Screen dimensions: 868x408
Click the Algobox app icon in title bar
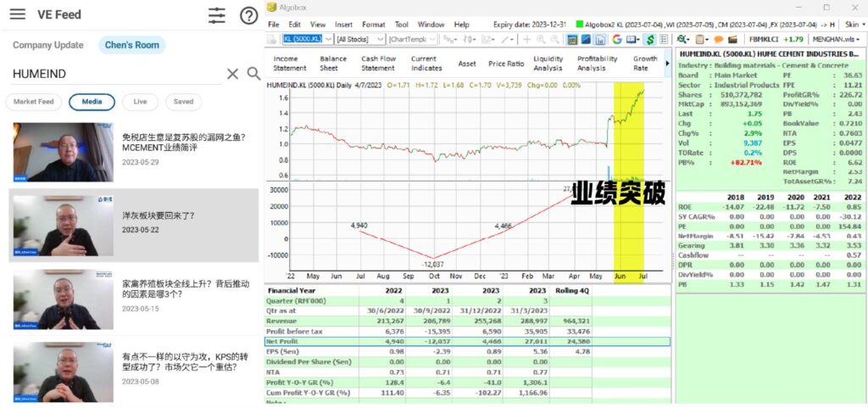(x=271, y=7)
